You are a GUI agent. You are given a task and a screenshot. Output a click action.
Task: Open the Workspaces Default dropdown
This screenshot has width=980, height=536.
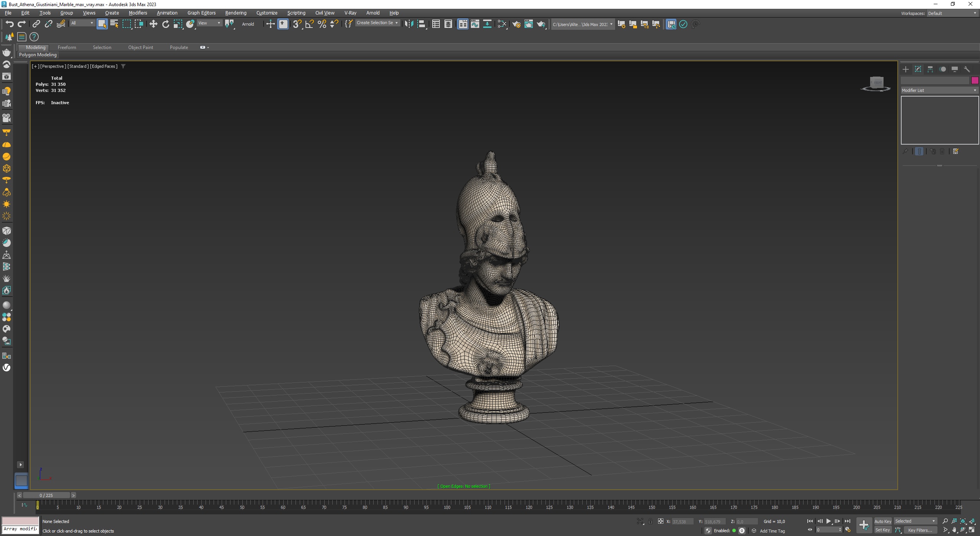(x=952, y=13)
